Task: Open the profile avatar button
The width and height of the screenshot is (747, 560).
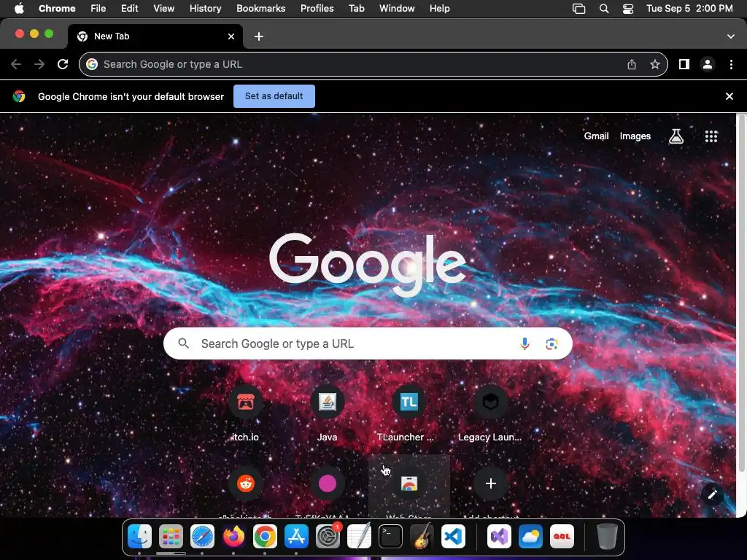Action: [708, 64]
